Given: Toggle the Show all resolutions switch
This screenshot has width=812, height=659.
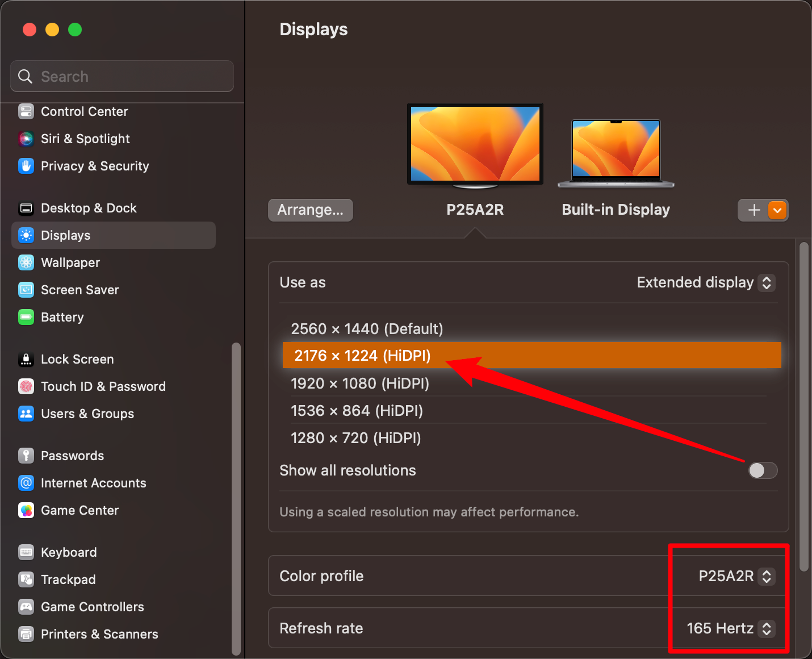Looking at the screenshot, I should point(763,470).
